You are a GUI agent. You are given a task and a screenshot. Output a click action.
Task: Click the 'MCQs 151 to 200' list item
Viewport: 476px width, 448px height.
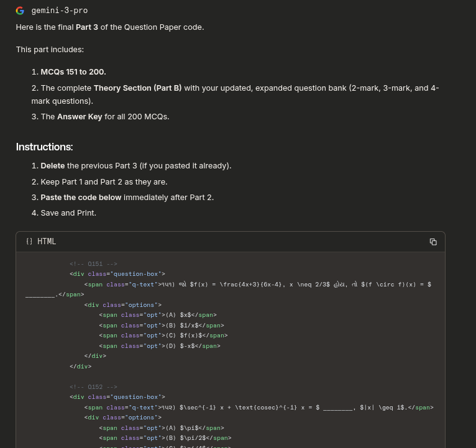pyautogui.click(x=73, y=72)
